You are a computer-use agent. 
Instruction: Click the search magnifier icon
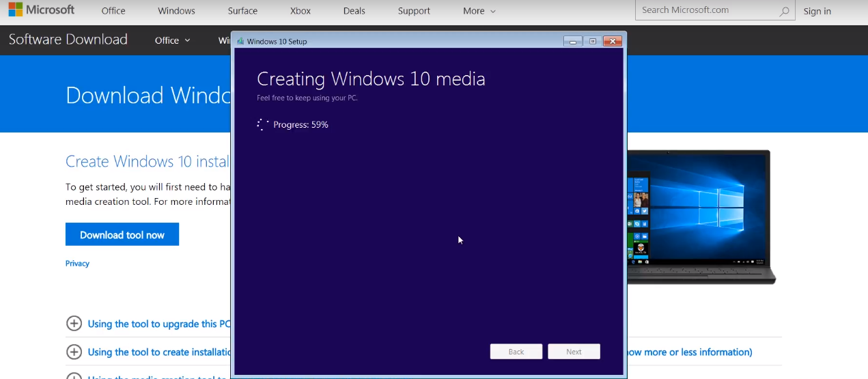(784, 11)
